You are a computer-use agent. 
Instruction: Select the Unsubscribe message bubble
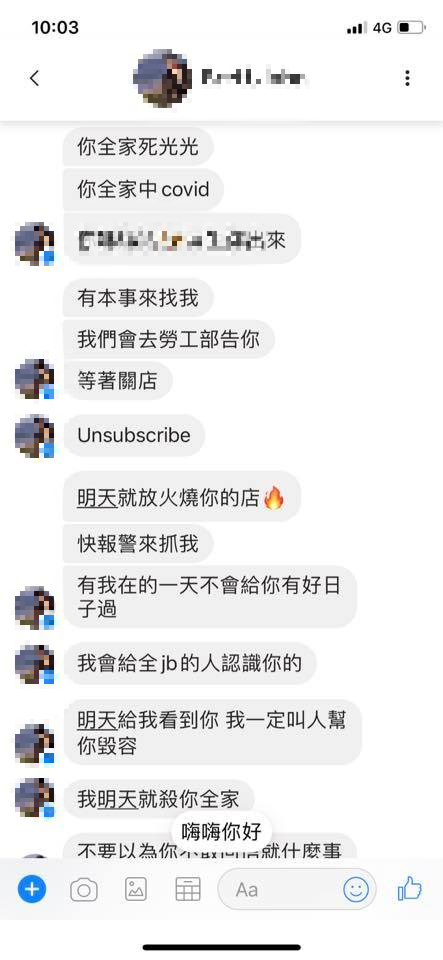click(x=134, y=436)
